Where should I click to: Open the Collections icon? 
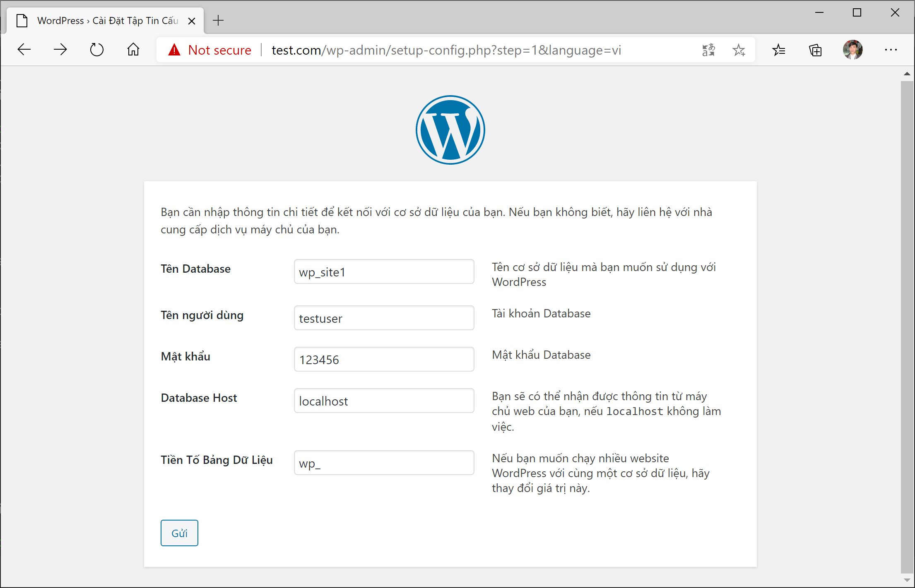click(x=815, y=50)
